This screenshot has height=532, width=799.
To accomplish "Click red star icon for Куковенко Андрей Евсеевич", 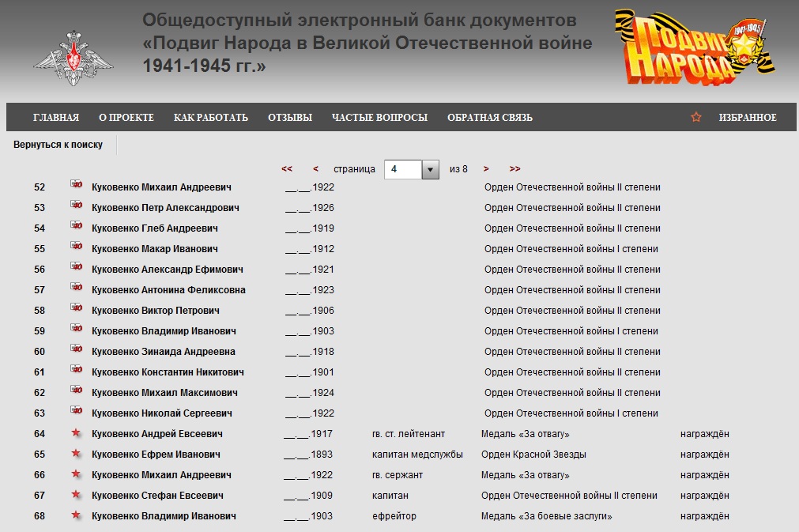I will point(76,433).
